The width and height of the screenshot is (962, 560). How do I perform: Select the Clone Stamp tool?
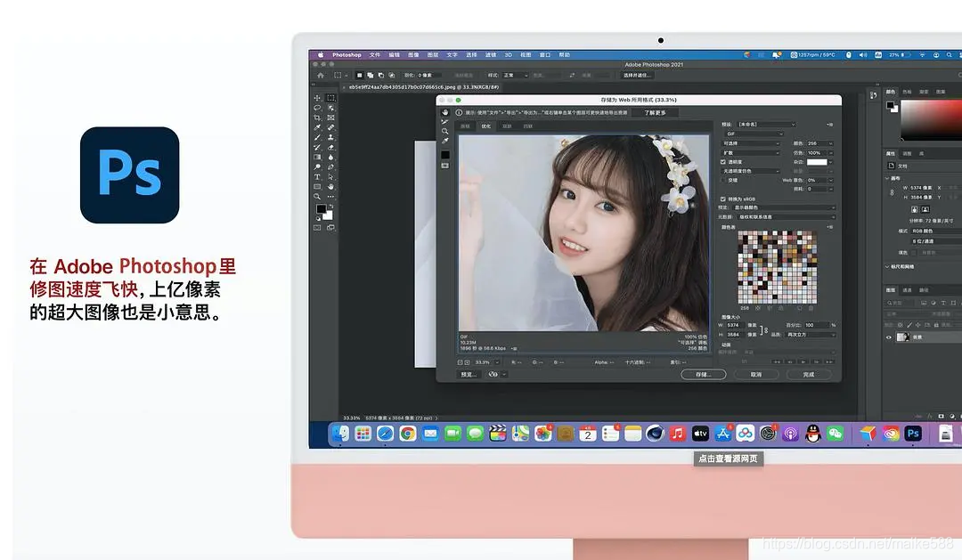[x=330, y=137]
